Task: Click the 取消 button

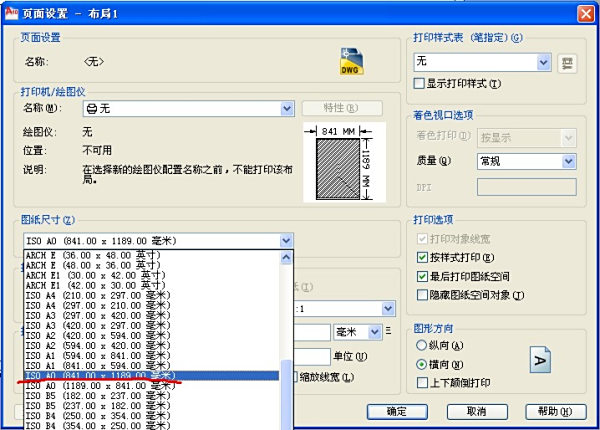Action: click(477, 412)
